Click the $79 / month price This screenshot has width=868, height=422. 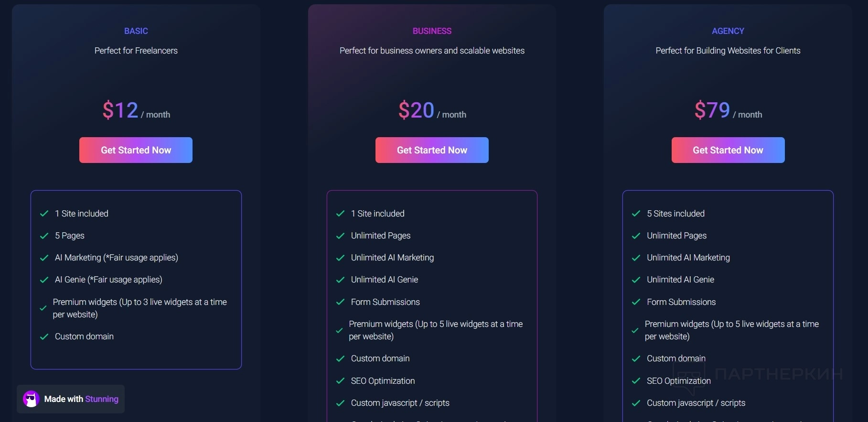point(728,110)
